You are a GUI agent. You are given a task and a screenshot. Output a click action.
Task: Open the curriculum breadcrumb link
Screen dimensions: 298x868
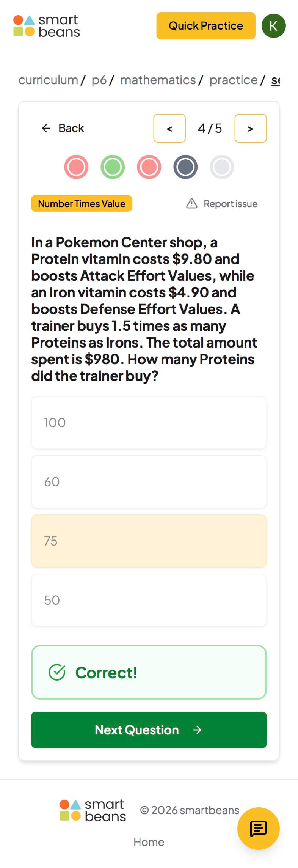point(48,80)
